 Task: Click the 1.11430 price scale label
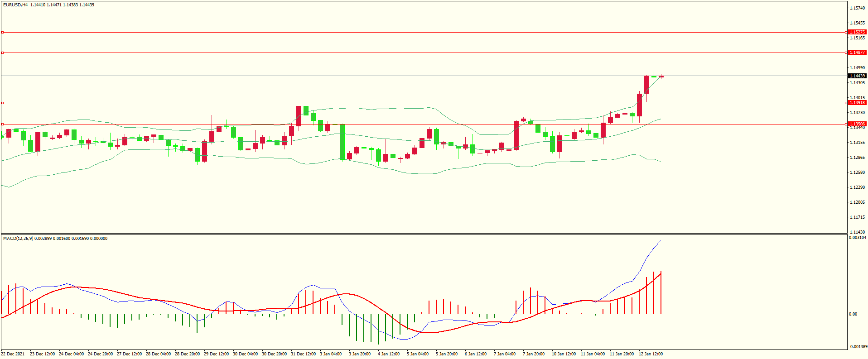point(858,232)
